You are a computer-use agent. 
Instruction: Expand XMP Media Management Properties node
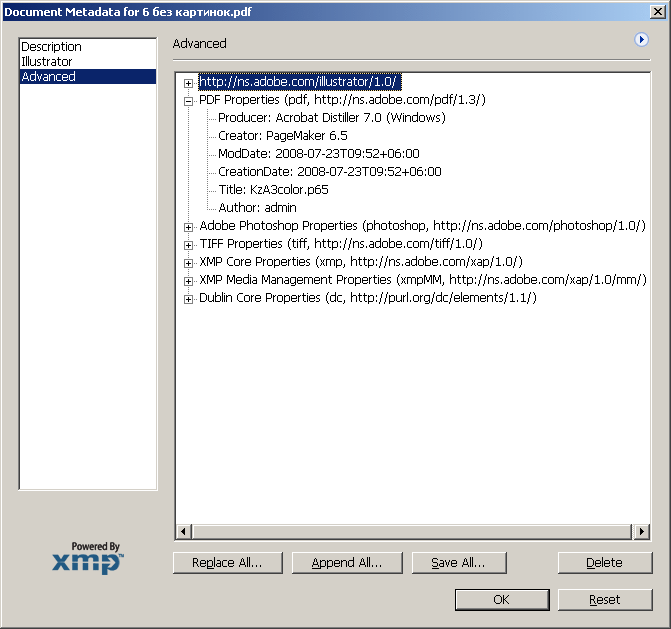coord(188,281)
